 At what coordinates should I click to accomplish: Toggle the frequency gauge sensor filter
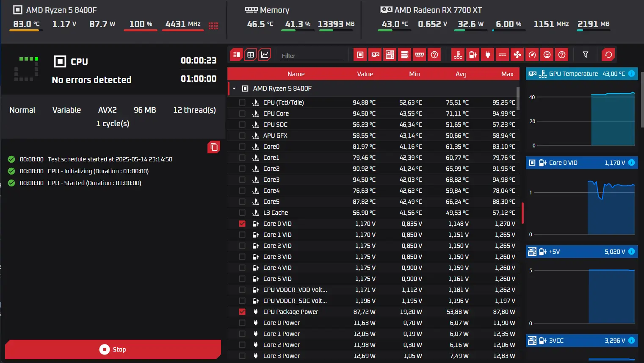coord(532,55)
